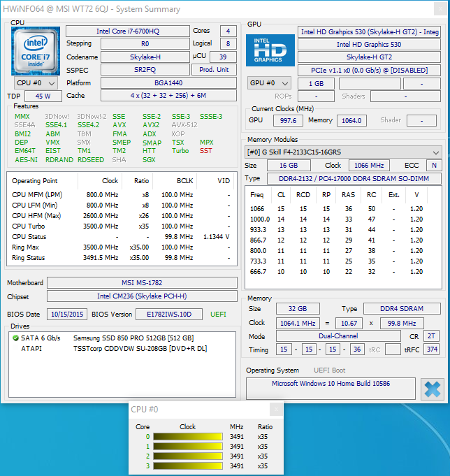The height and width of the screenshot is (476, 450).
Task: Click the Ring Status row
Action: [x=121, y=257]
